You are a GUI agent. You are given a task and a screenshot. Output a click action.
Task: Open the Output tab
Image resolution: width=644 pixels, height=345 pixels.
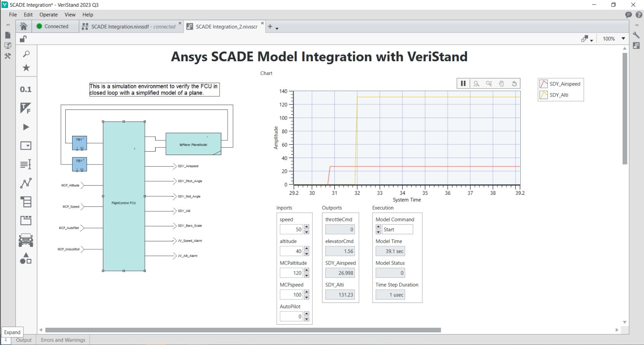pos(24,340)
